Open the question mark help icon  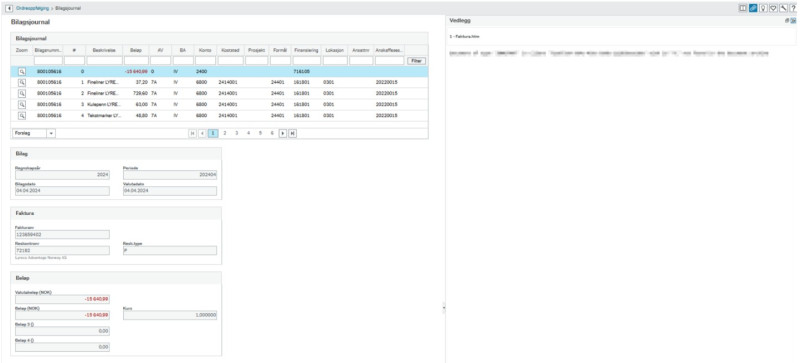click(x=793, y=8)
